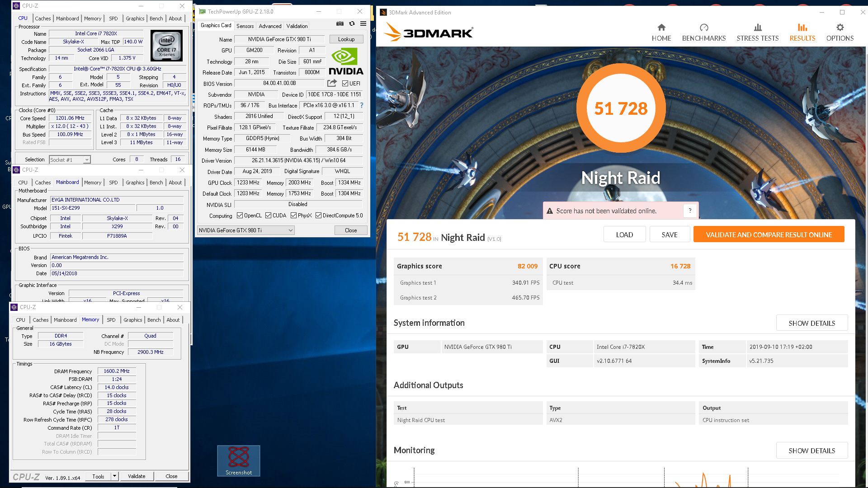
Task: Toggle the DirectCompute 5.0 checkbox
Action: click(x=318, y=216)
